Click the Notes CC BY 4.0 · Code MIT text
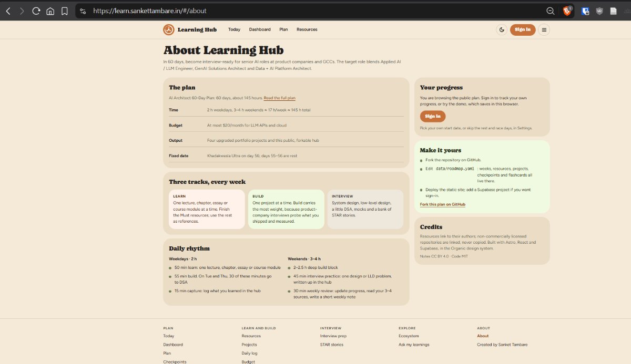This screenshot has width=631, height=364. (x=444, y=256)
